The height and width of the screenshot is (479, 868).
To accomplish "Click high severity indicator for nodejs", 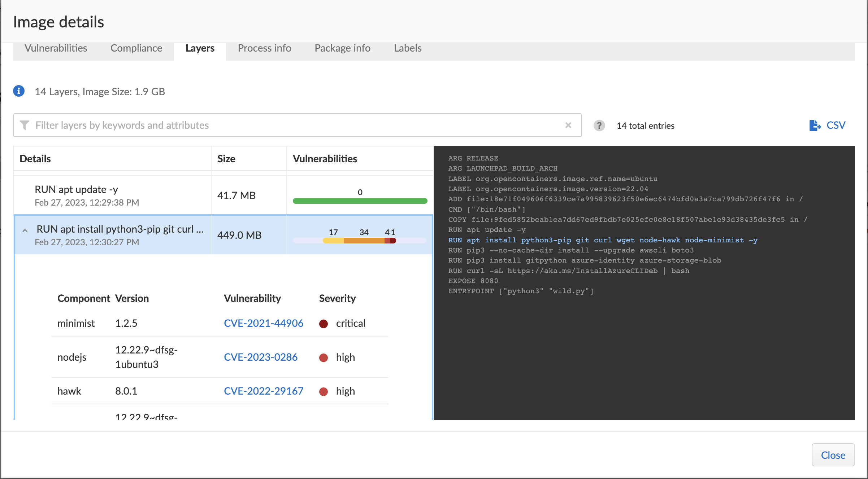I will point(325,357).
